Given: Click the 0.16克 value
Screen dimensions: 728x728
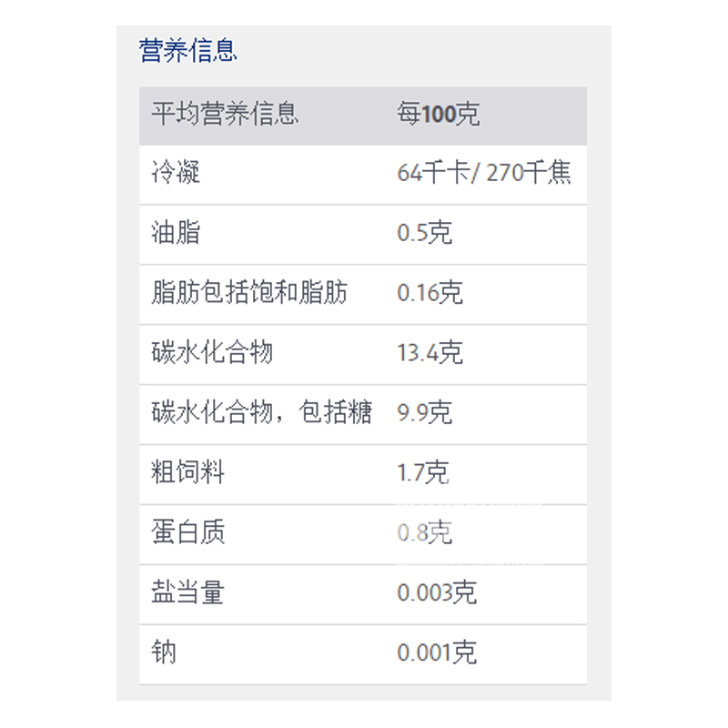Looking at the screenshot, I should point(430,293).
